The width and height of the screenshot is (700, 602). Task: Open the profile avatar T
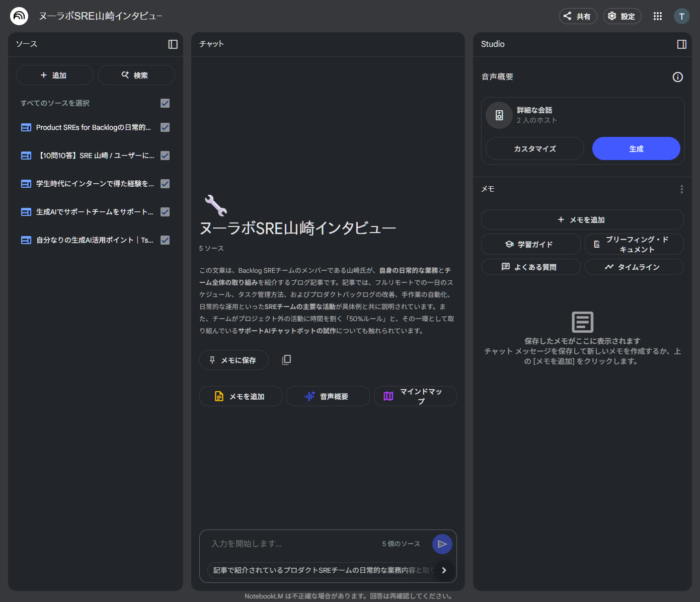[x=681, y=16]
